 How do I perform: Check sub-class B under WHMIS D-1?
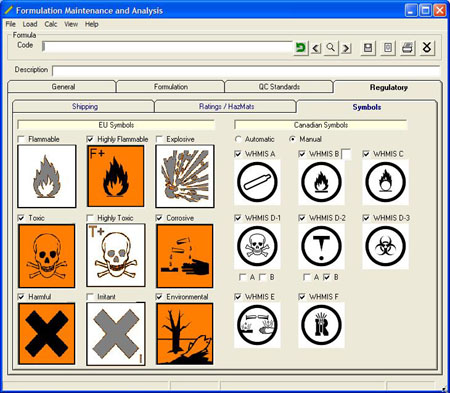[x=262, y=277]
